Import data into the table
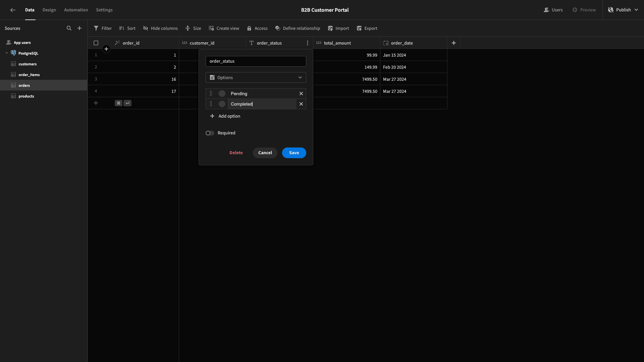 338,28
